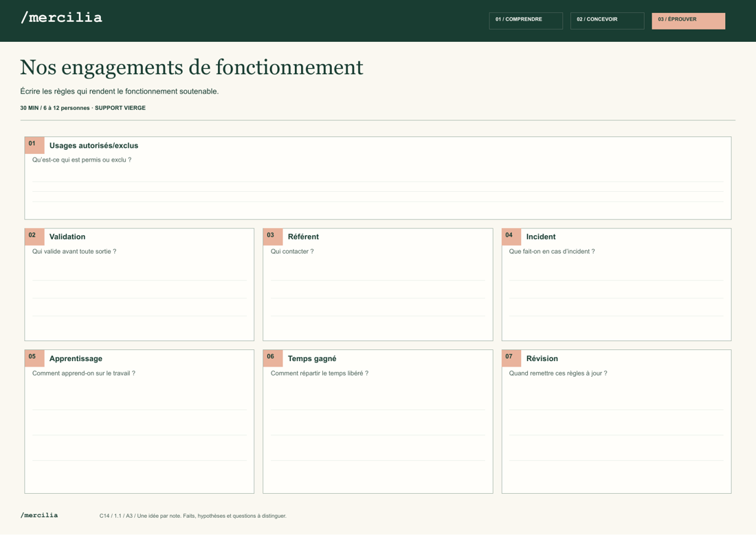This screenshot has width=756, height=535.
Task: Click the 05 number badge
Action: pyautogui.click(x=34, y=358)
